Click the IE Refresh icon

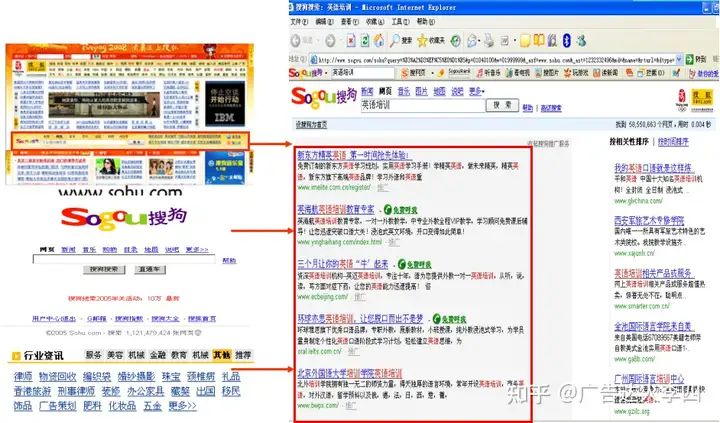click(x=365, y=41)
